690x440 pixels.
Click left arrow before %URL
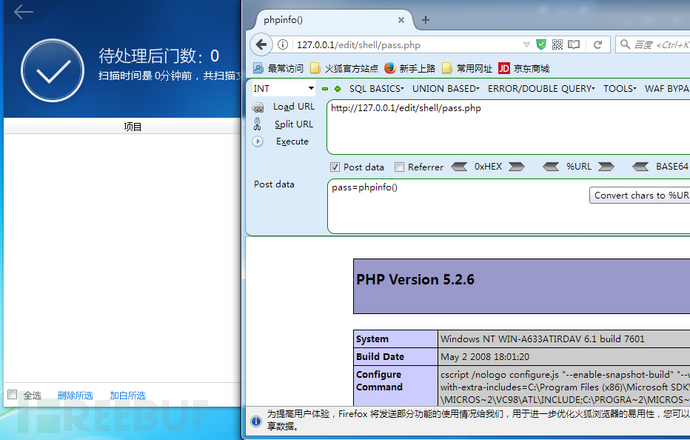point(551,167)
